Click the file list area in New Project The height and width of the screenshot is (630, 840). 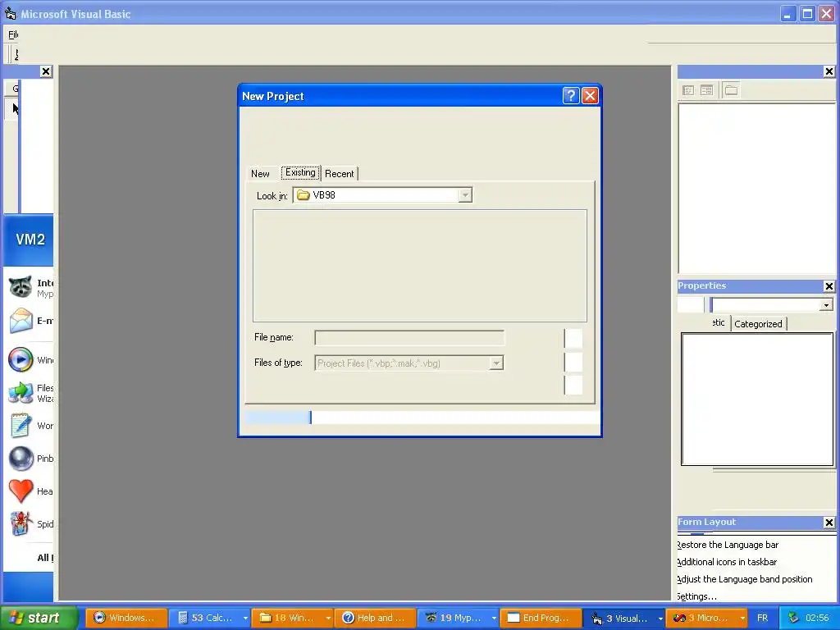(420, 266)
